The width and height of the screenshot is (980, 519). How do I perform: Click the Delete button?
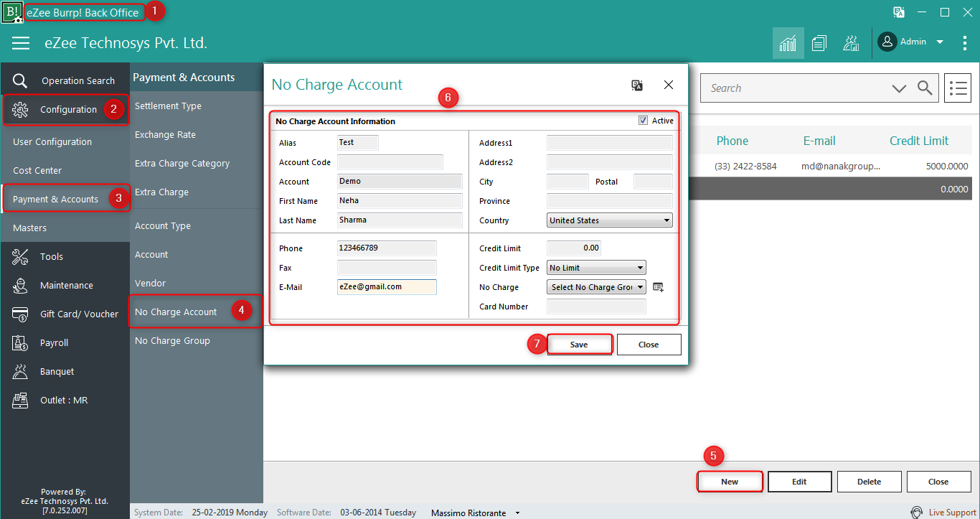(x=869, y=482)
